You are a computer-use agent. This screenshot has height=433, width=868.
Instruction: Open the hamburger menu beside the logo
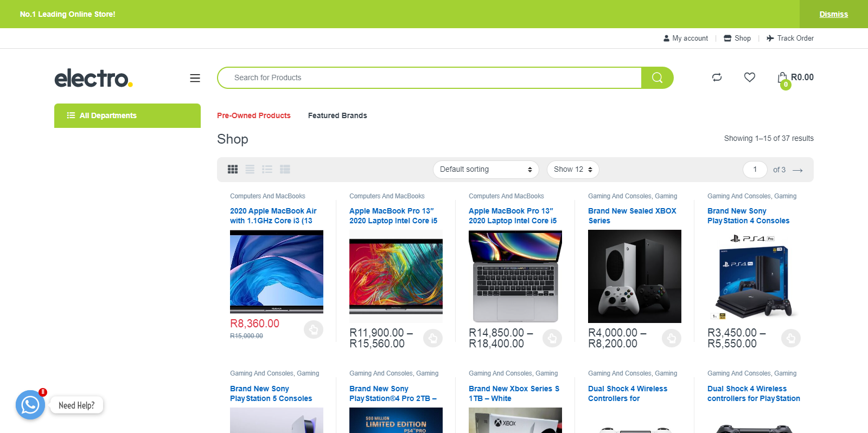pyautogui.click(x=195, y=78)
